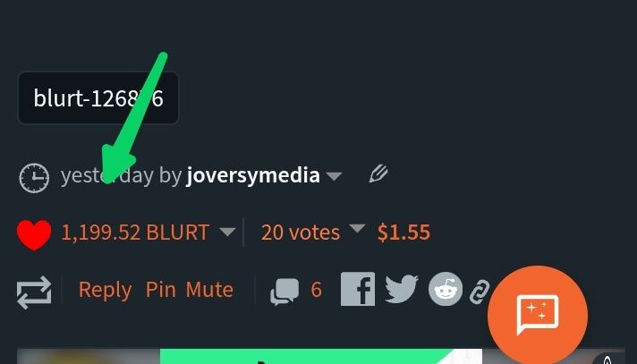Viewport: 637px width, 364px height.
Task: Click the reblurt arrows icon
Action: (34, 292)
